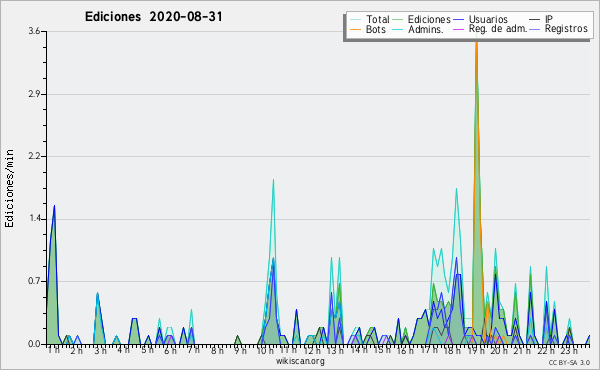Image resolution: width=600 pixels, height=370 pixels.
Task: Click the 'Total' legend entry
Action: [x=377, y=19]
